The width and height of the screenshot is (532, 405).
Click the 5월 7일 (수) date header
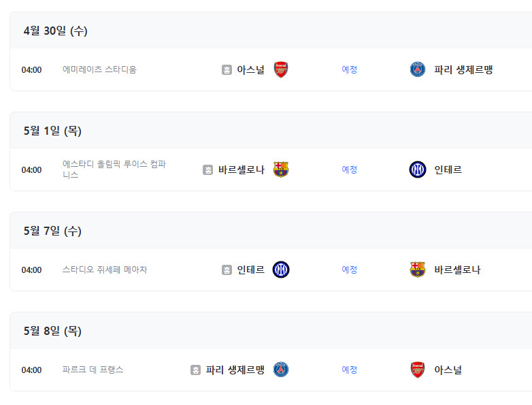52,231
